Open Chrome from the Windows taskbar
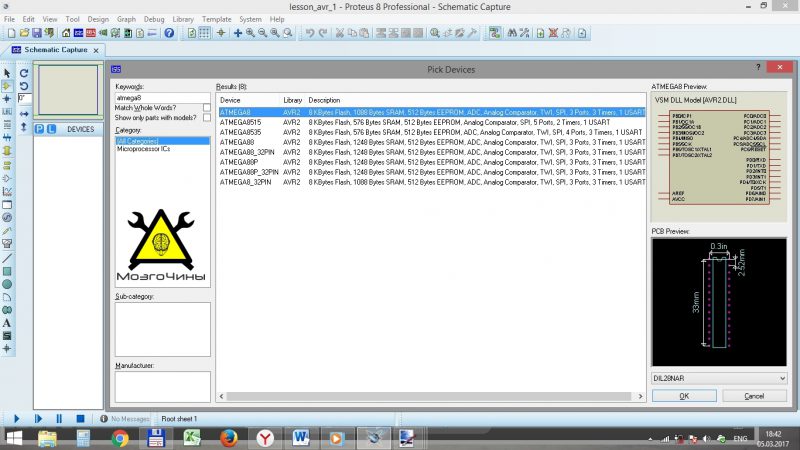Image resolution: width=800 pixels, height=450 pixels. (120, 438)
